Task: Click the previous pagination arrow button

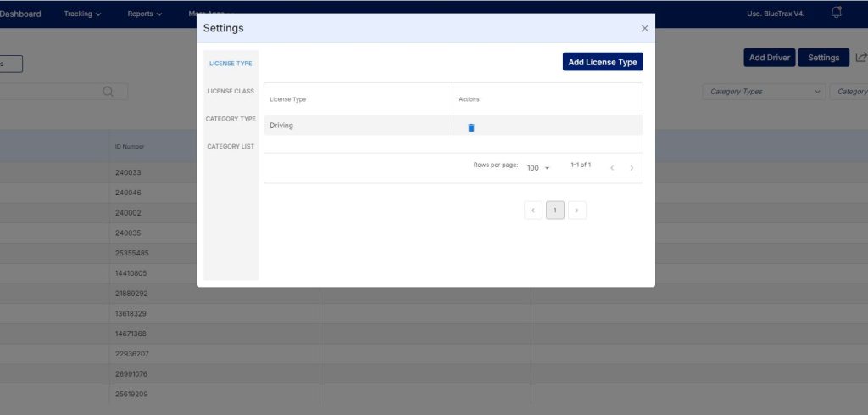Action: [533, 210]
